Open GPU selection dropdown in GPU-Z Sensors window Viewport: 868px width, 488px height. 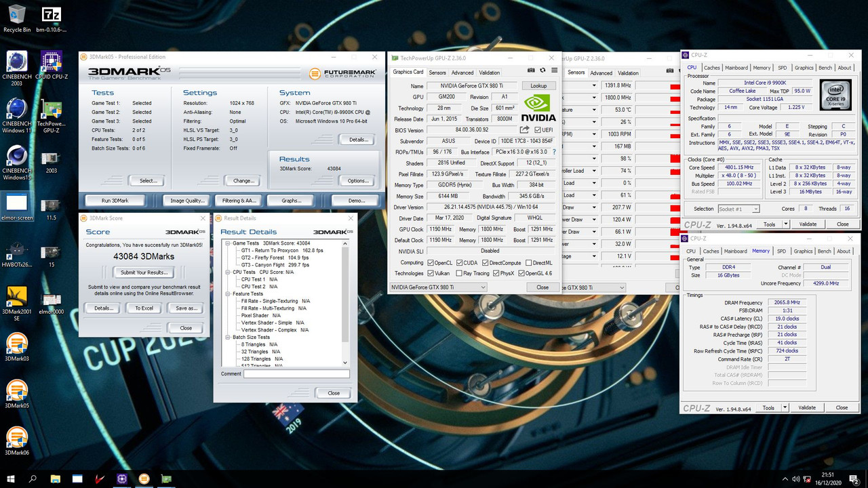(594, 287)
